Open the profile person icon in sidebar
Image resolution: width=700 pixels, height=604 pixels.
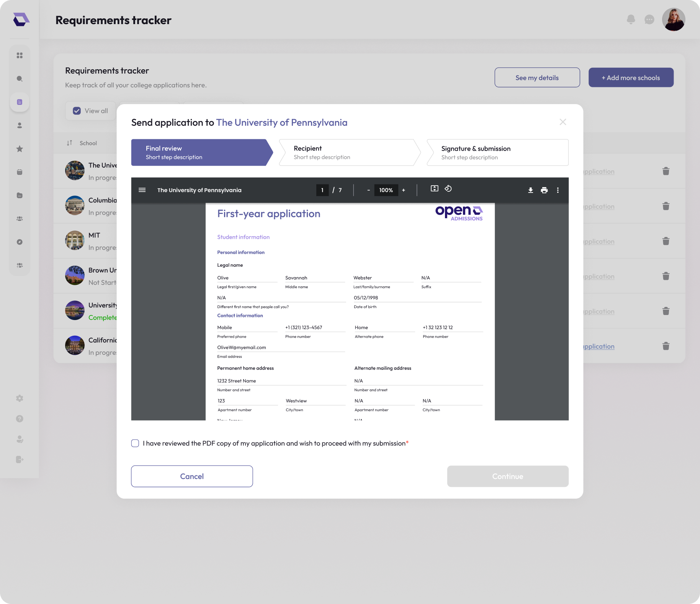coord(20,126)
